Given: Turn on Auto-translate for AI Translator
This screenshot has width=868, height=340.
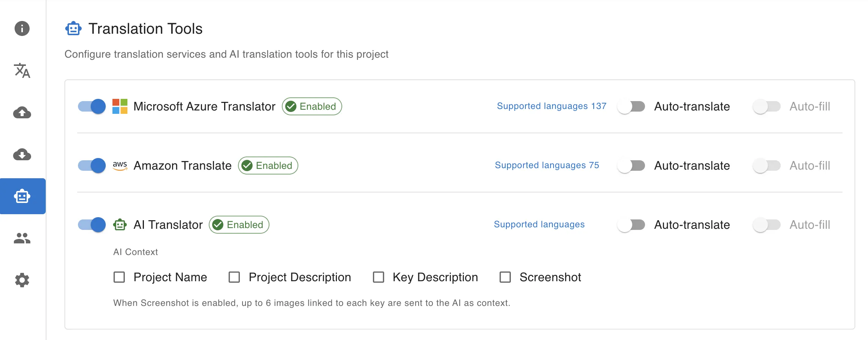Looking at the screenshot, I should (631, 225).
